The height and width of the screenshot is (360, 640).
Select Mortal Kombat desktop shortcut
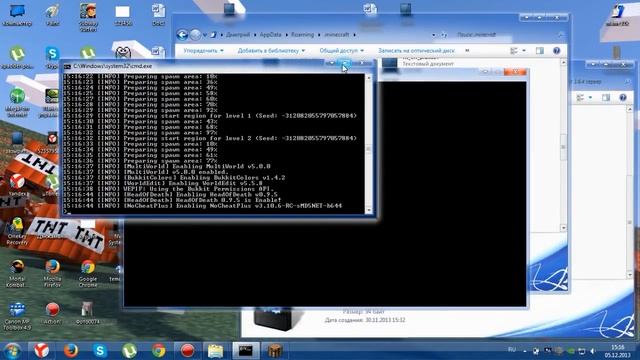tap(17, 273)
